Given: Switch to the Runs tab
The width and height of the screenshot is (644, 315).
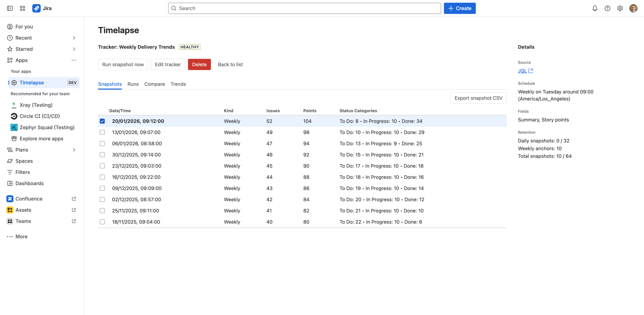Looking at the screenshot, I should coord(133,84).
